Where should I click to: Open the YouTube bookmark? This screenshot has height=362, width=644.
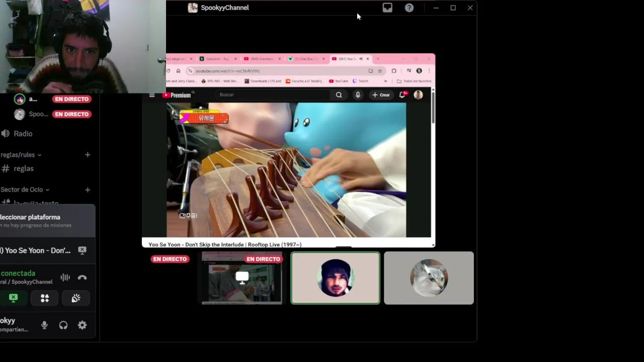(339, 81)
